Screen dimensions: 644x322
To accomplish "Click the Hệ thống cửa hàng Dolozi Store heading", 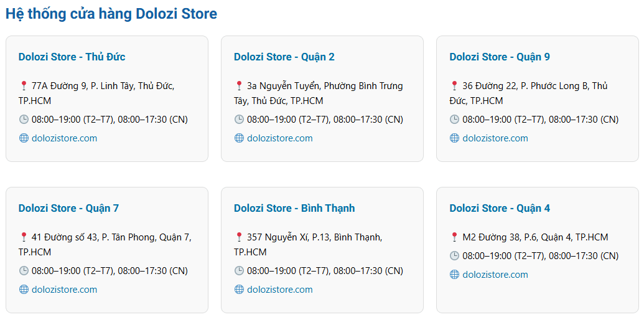I will coord(111,14).
